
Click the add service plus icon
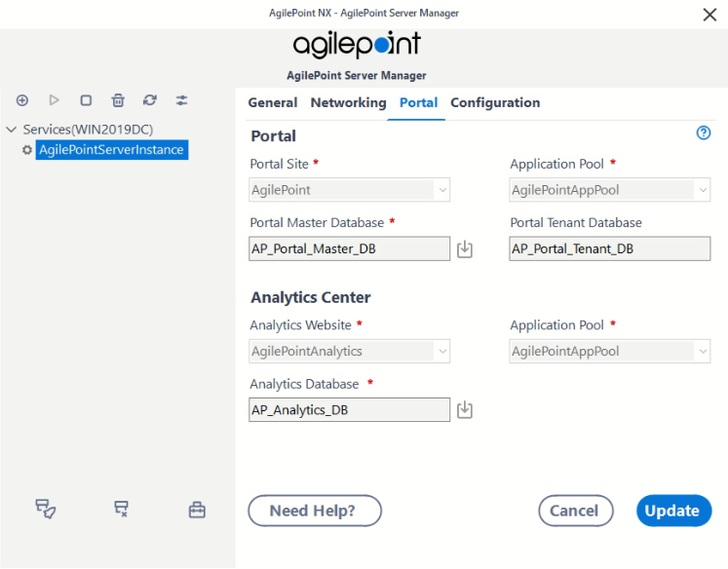[21, 100]
